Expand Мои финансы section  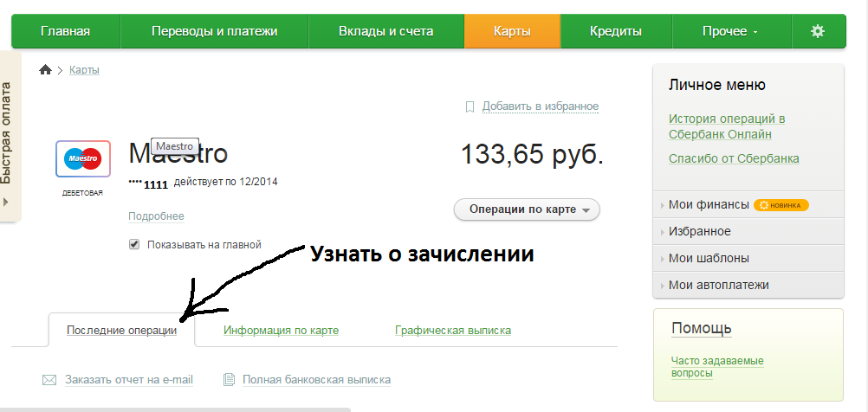point(709,204)
